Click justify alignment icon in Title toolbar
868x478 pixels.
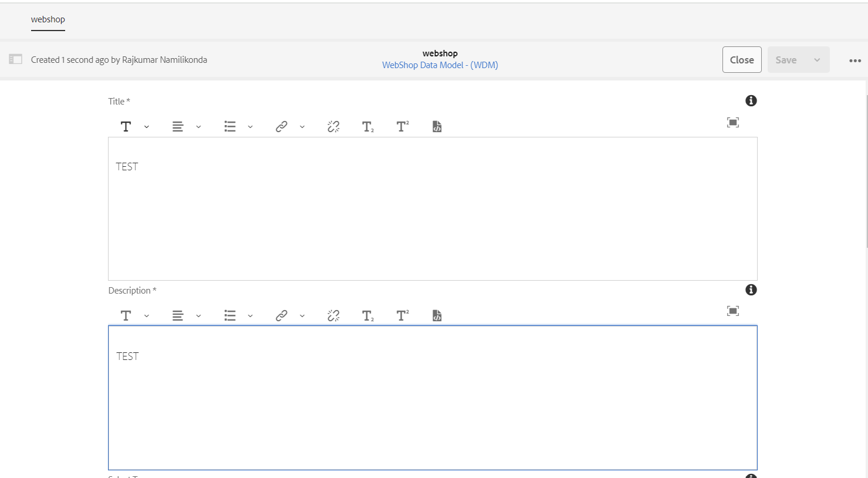coord(178,127)
